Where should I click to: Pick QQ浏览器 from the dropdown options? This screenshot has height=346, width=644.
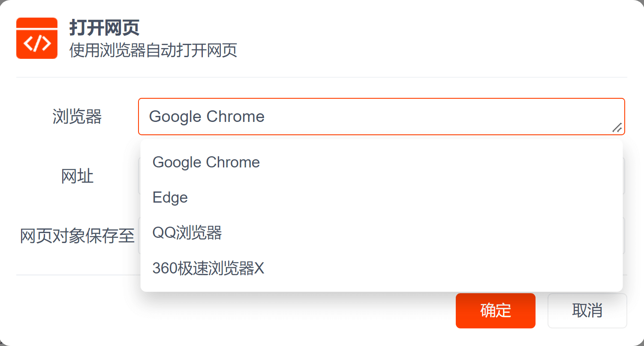click(187, 233)
